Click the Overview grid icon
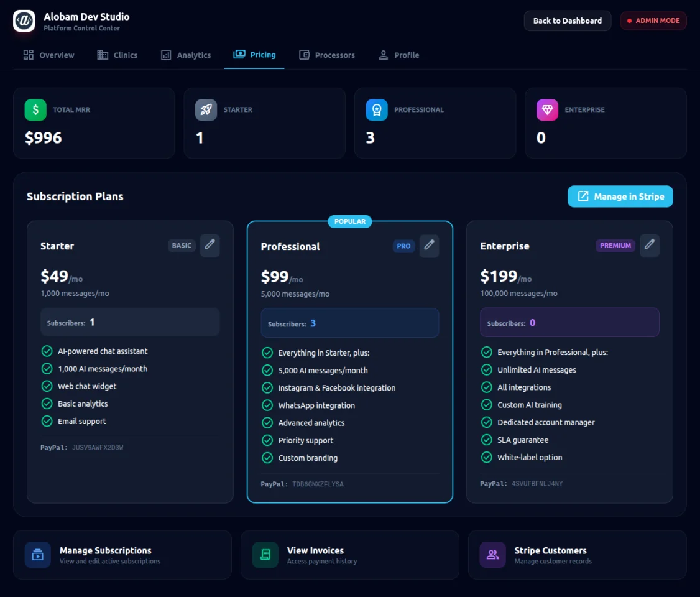The image size is (700, 597). pyautogui.click(x=29, y=55)
